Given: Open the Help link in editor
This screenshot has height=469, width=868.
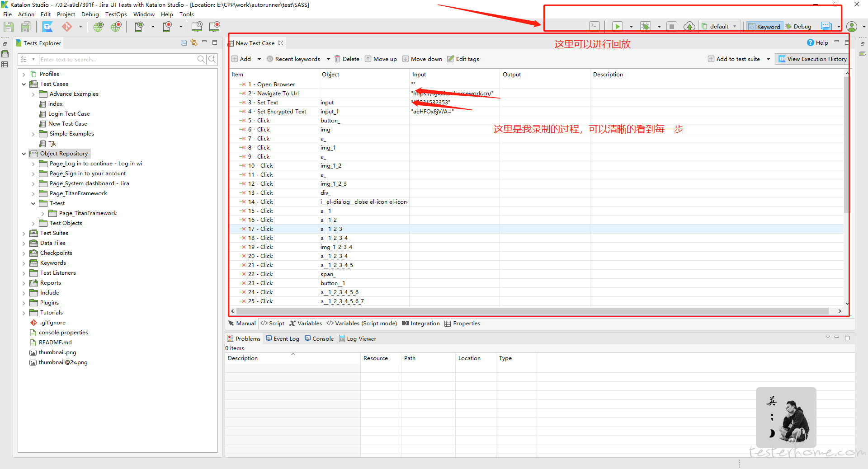Looking at the screenshot, I should pos(818,42).
